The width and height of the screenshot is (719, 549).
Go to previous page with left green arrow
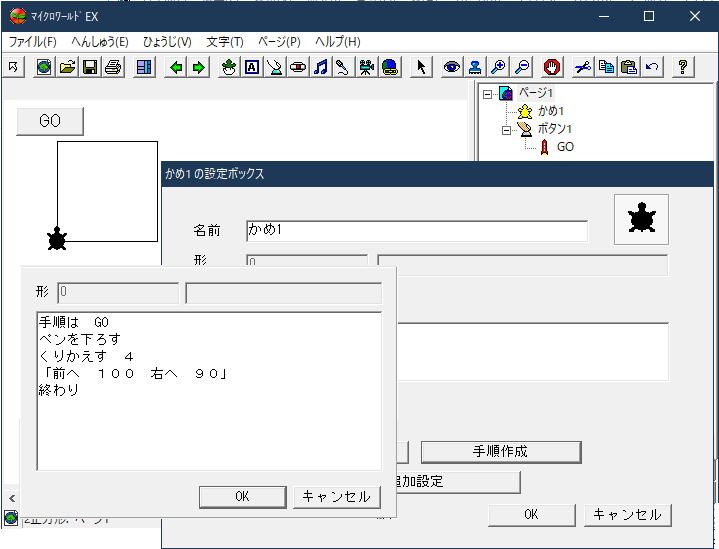click(x=176, y=67)
